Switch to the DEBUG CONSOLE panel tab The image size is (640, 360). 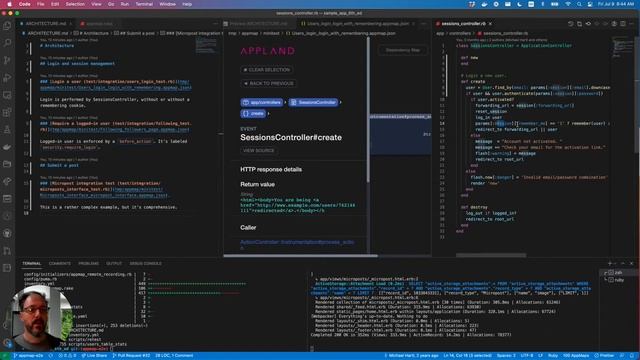145,264
